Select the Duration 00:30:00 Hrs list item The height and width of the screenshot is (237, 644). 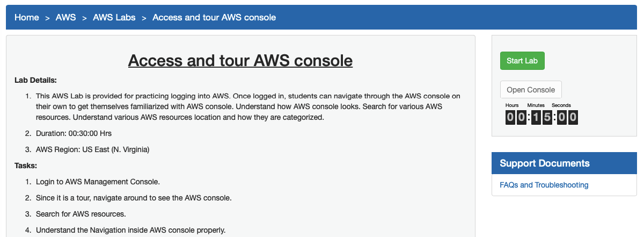(x=74, y=133)
